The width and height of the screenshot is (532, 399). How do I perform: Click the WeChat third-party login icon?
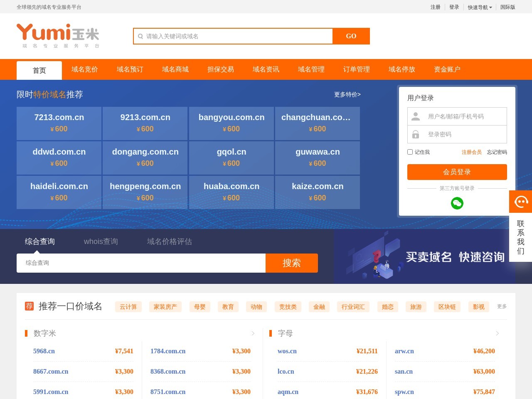(x=457, y=203)
